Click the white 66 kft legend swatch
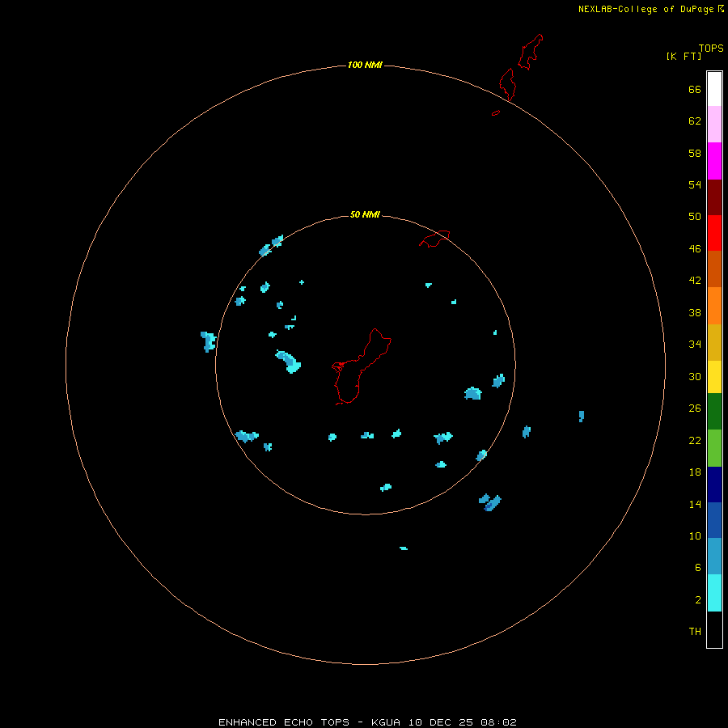Image resolution: width=728 pixels, height=728 pixels. [714, 89]
